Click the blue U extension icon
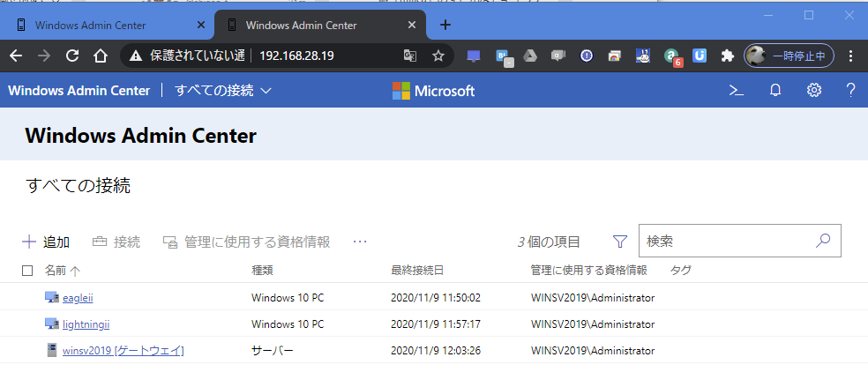Viewport: 868px width, 372px height. [700, 56]
